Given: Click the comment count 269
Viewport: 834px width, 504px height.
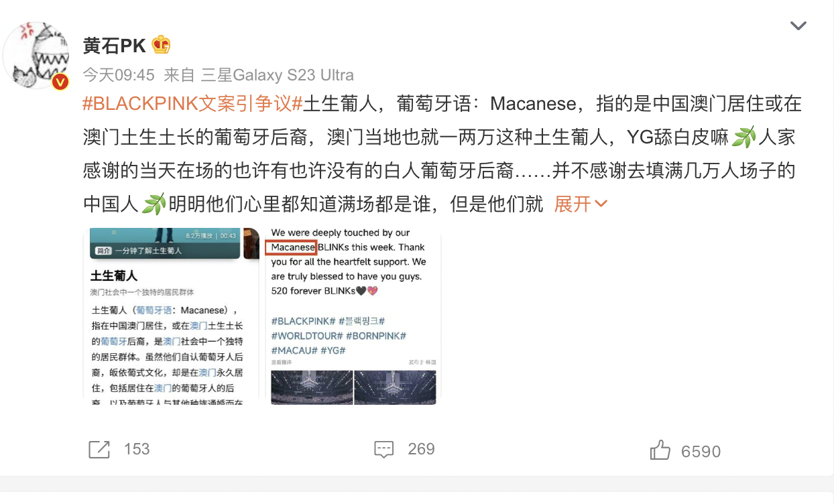Looking at the screenshot, I should pyautogui.click(x=421, y=449).
